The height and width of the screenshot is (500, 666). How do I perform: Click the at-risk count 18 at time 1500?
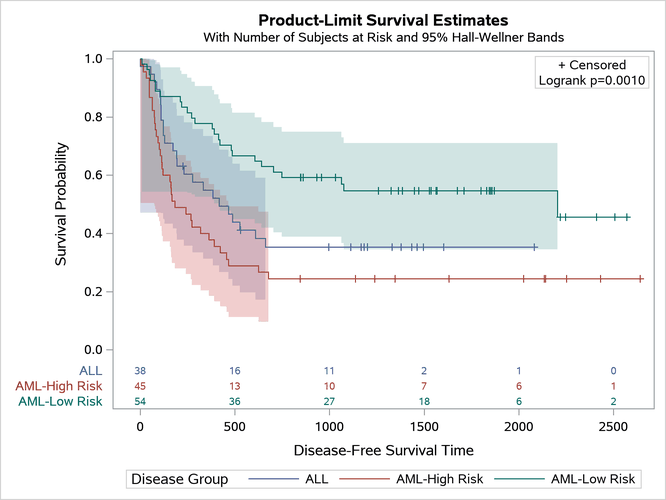[424, 402]
